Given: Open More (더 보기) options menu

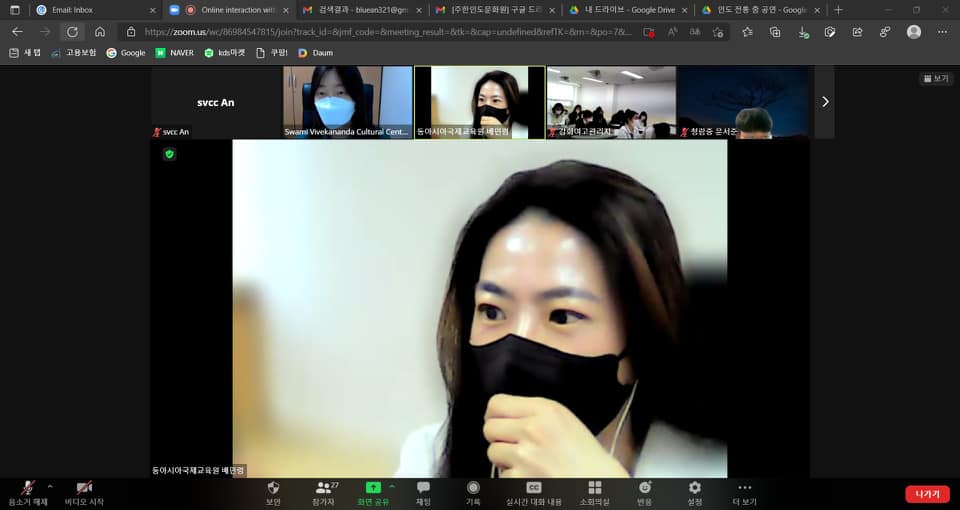Looking at the screenshot, I should 744,488.
